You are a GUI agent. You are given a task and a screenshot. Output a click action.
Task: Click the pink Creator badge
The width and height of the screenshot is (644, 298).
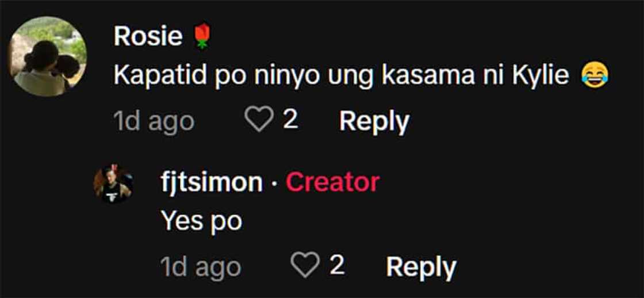click(x=332, y=182)
